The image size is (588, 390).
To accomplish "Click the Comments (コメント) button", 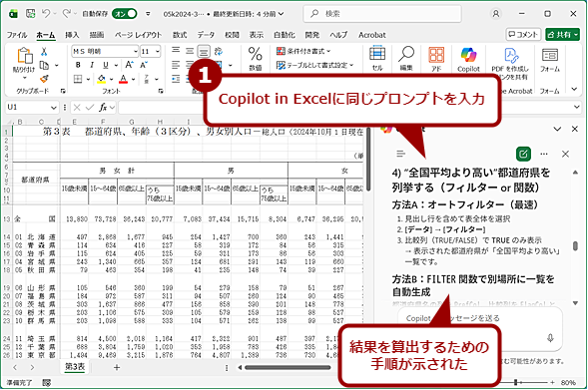I will tap(523, 35).
